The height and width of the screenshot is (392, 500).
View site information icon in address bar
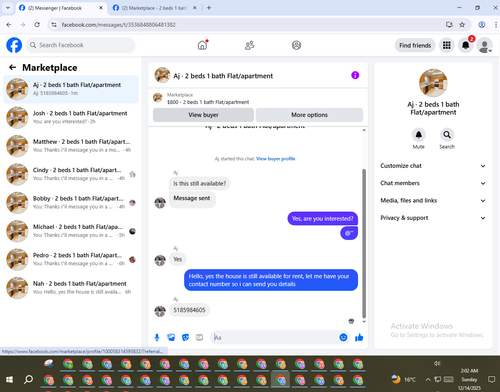pos(54,25)
